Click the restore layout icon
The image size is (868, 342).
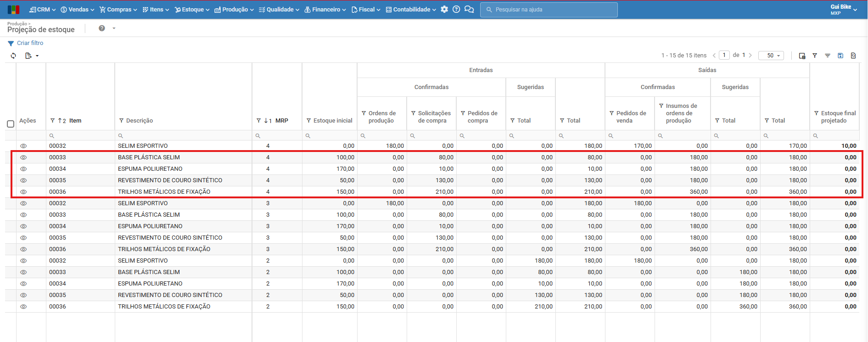pos(853,56)
